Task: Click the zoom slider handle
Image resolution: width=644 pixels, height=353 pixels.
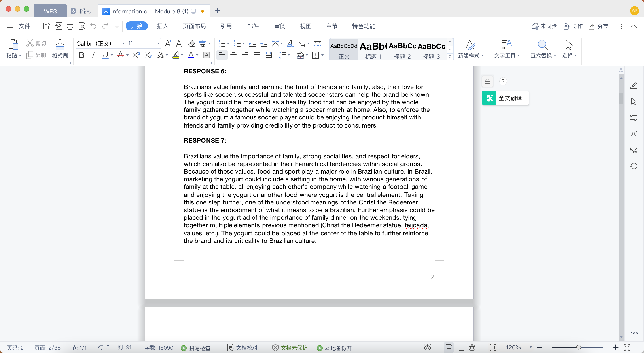Action: (578, 347)
